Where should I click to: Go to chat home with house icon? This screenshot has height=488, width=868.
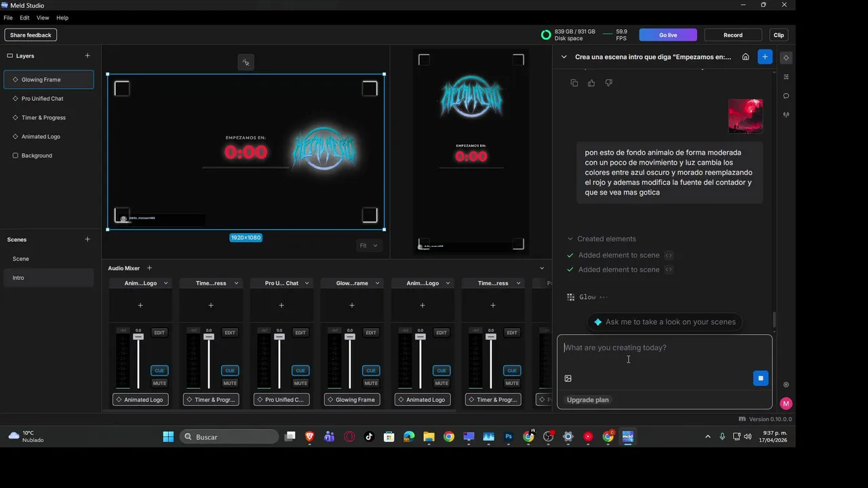click(745, 57)
